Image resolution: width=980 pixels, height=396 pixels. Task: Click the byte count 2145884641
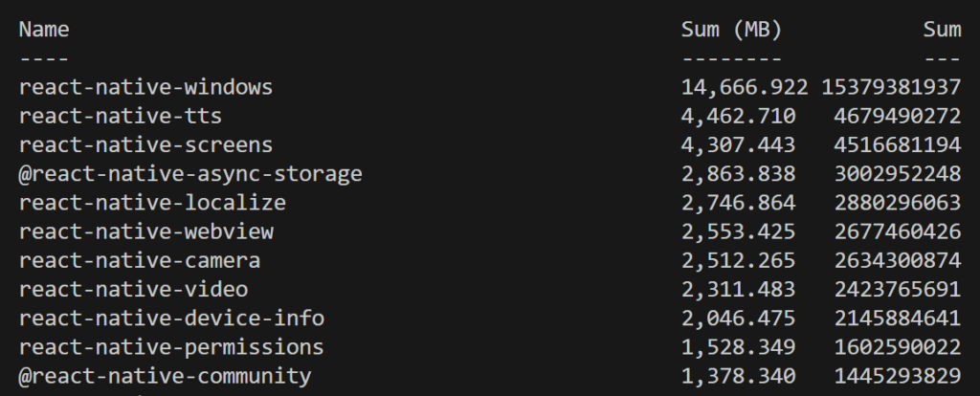point(897,318)
